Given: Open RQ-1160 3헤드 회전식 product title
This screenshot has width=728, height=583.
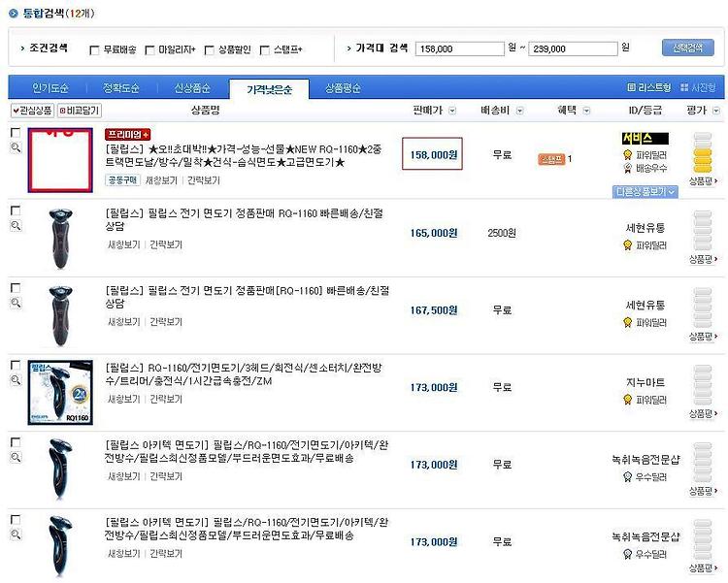Looking at the screenshot, I should [244, 374].
